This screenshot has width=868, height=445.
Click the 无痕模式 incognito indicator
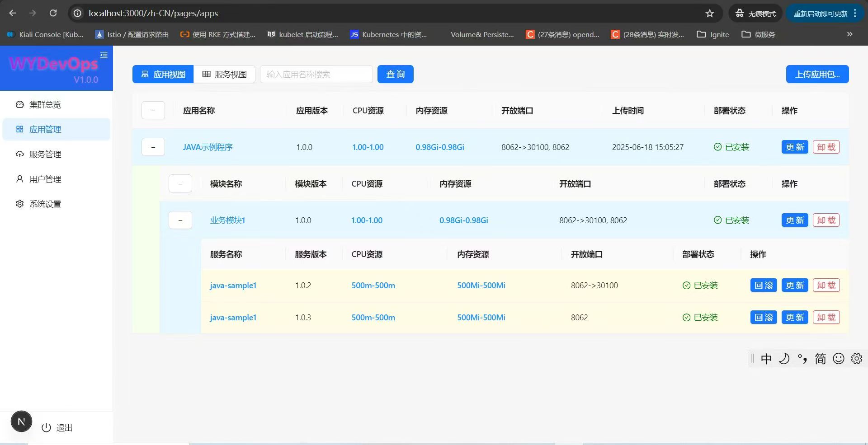[755, 13]
